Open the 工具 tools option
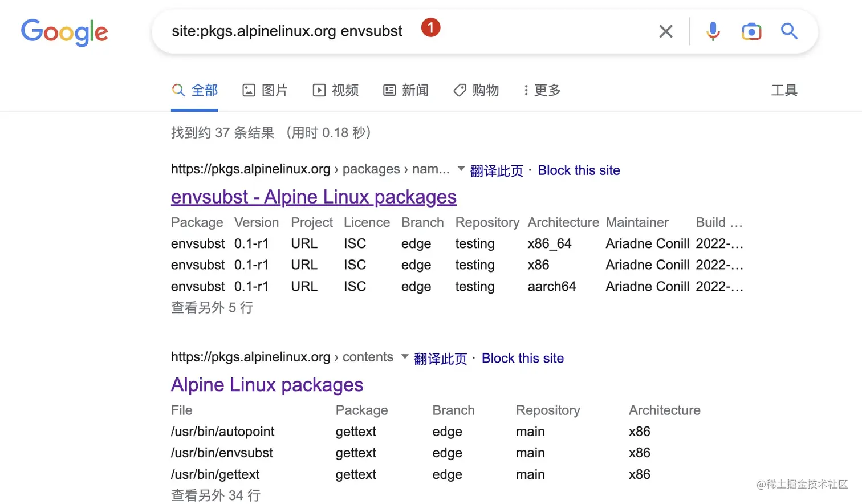The width and height of the screenshot is (862, 504). click(x=784, y=90)
